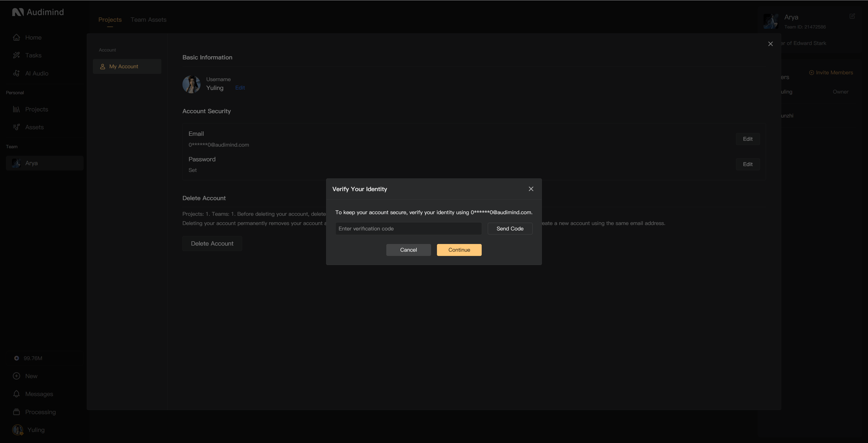Screen dimensions: 868x443
Task: Click the Send Code button
Action: tap(510, 229)
